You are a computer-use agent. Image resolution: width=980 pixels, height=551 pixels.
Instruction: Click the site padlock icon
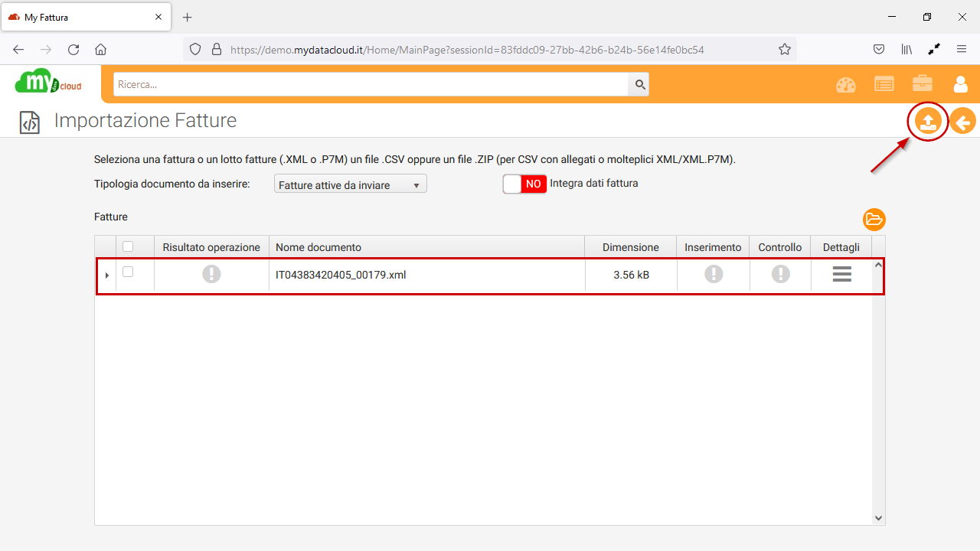[x=216, y=49]
